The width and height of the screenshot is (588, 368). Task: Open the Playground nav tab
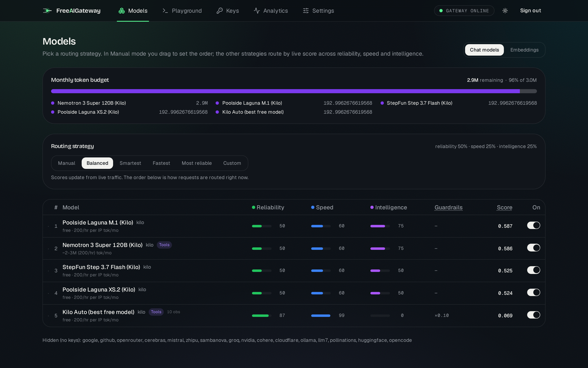[182, 11]
